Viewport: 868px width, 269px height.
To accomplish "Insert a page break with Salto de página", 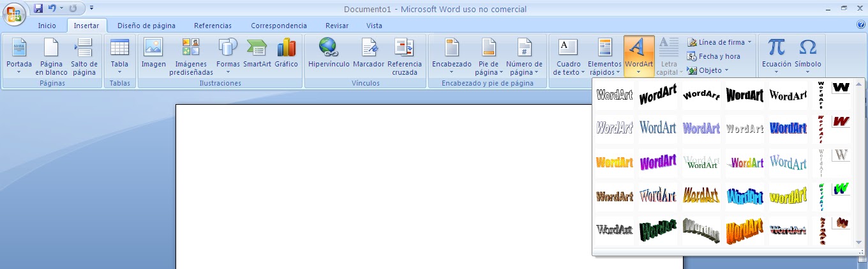I will (x=84, y=56).
